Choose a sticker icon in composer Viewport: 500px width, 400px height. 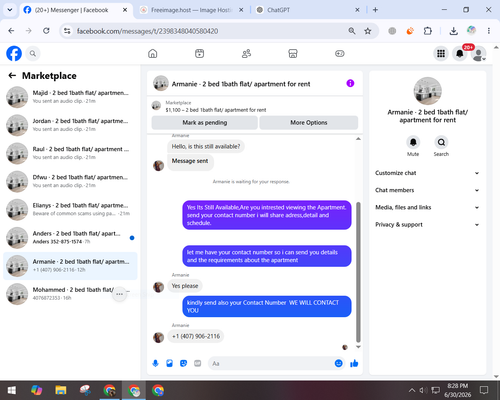pos(183,363)
